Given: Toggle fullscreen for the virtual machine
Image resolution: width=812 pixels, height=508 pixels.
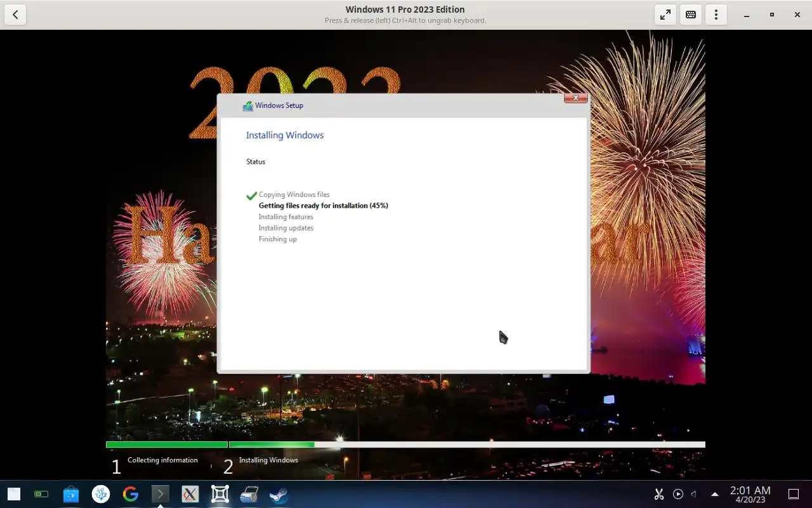Looking at the screenshot, I should [665, 15].
